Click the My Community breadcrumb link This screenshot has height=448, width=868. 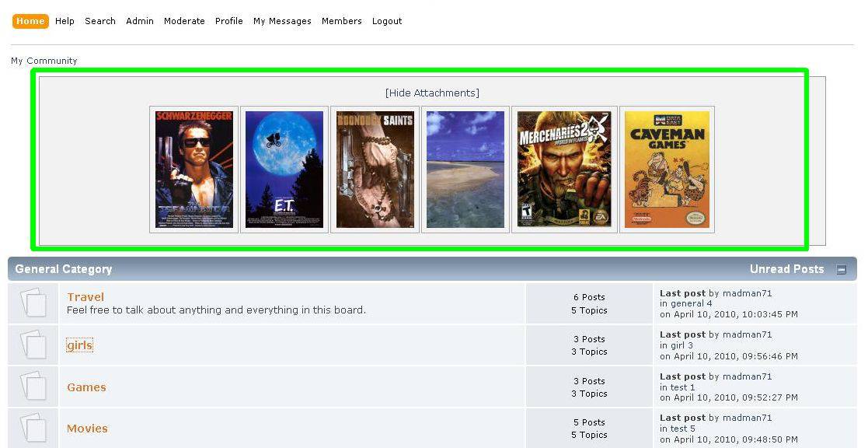coord(44,61)
